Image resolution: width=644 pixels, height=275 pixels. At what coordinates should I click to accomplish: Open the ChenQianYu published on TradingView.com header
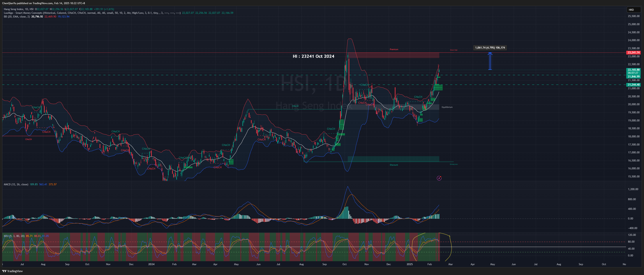[44, 3]
